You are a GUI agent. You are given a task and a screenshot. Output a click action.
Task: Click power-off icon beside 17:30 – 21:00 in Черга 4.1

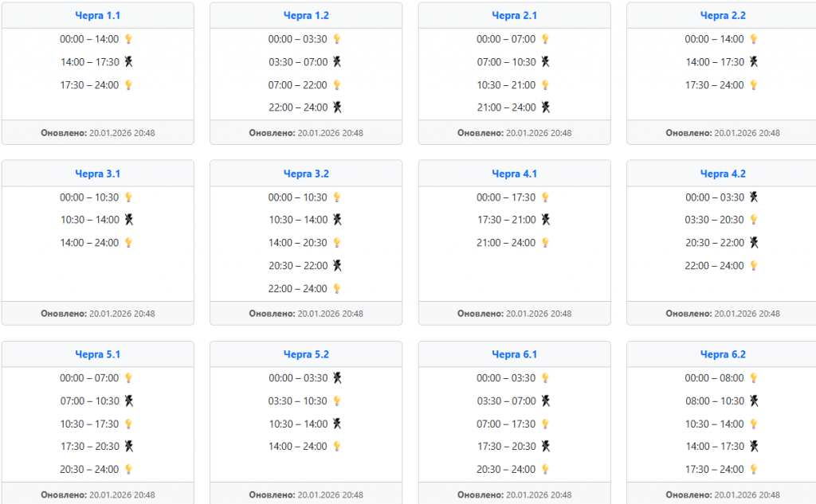[x=545, y=220]
